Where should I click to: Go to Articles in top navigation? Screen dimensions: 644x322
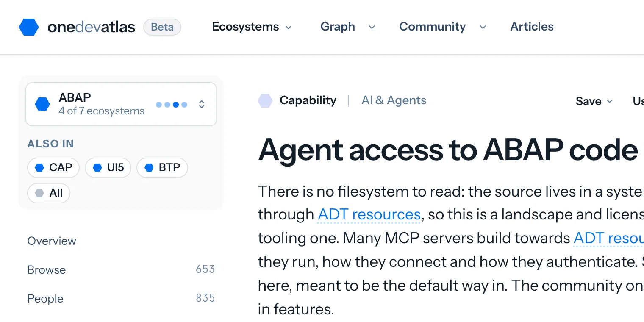(x=532, y=27)
